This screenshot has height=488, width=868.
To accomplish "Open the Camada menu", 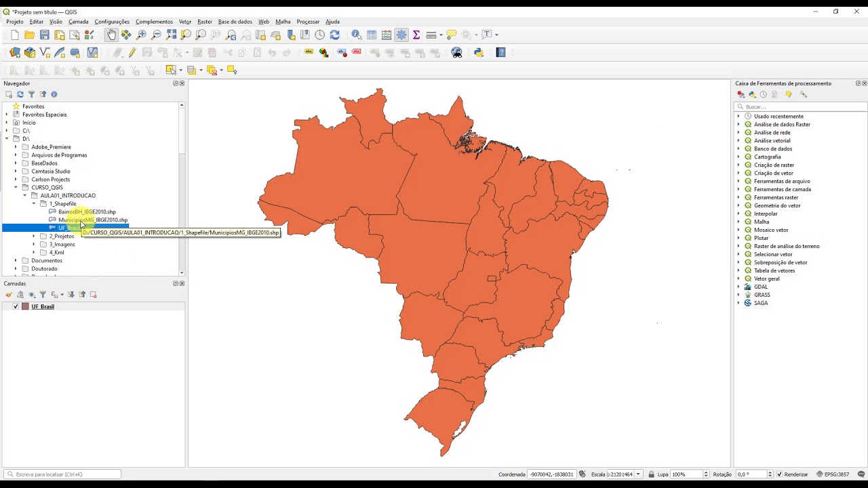I will [x=78, y=22].
